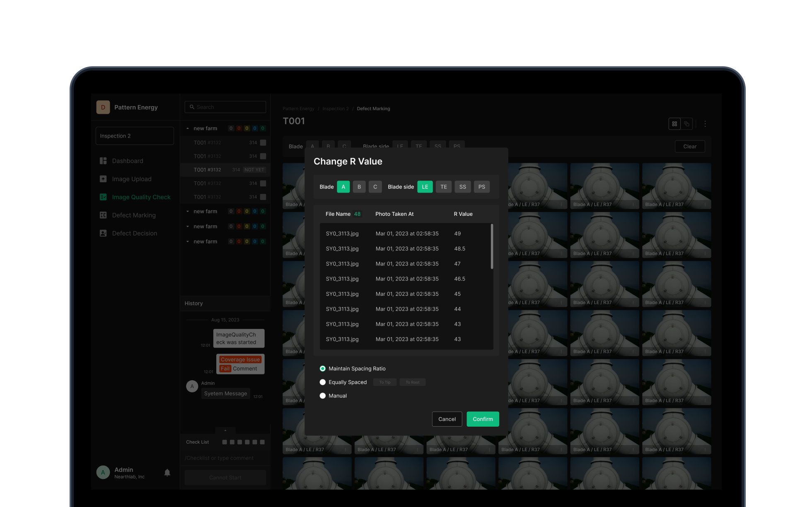Cancel the Change R Value dialog

(447, 419)
